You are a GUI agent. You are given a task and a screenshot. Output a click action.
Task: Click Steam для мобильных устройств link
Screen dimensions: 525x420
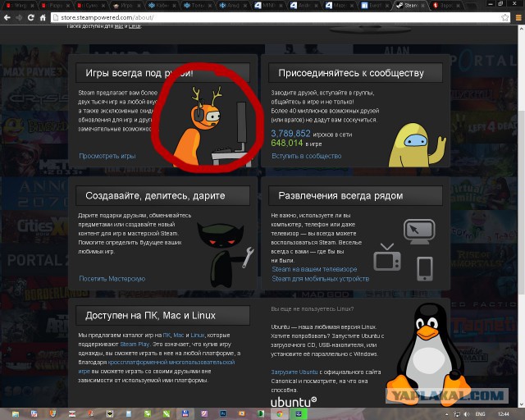(320, 279)
